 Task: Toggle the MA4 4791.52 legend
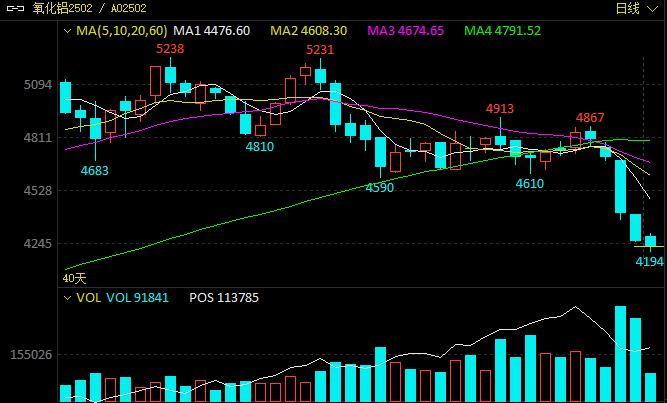[x=503, y=31]
